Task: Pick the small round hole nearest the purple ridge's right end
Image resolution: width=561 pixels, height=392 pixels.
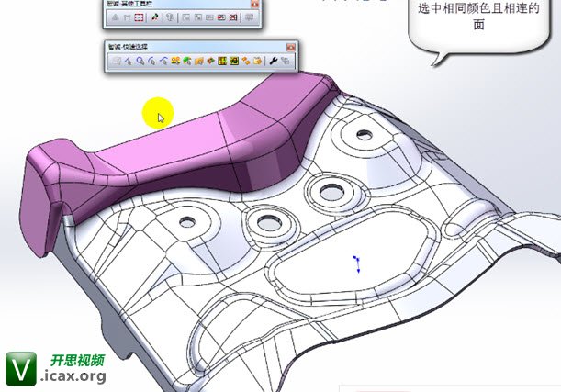Action: tap(365, 135)
